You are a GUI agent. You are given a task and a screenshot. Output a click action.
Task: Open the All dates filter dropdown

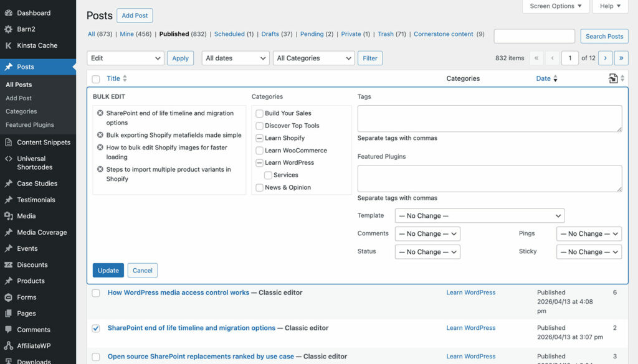pos(236,58)
